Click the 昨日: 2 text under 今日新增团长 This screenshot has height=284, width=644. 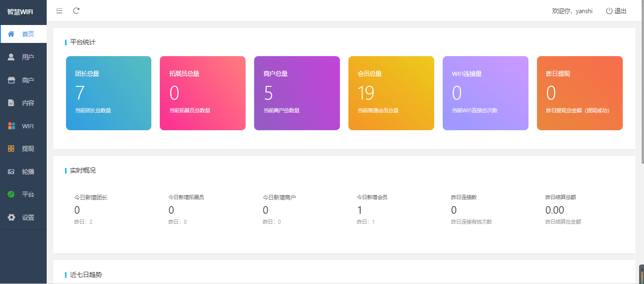[x=83, y=222]
